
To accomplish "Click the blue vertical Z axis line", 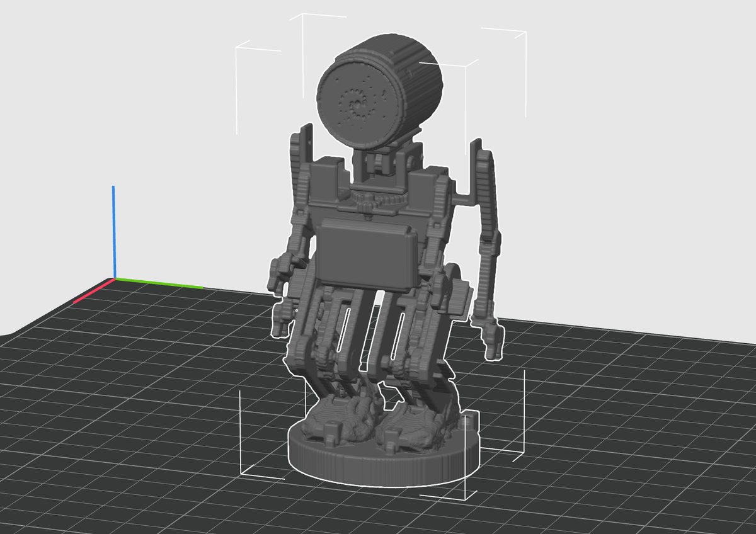I will 113,232.
